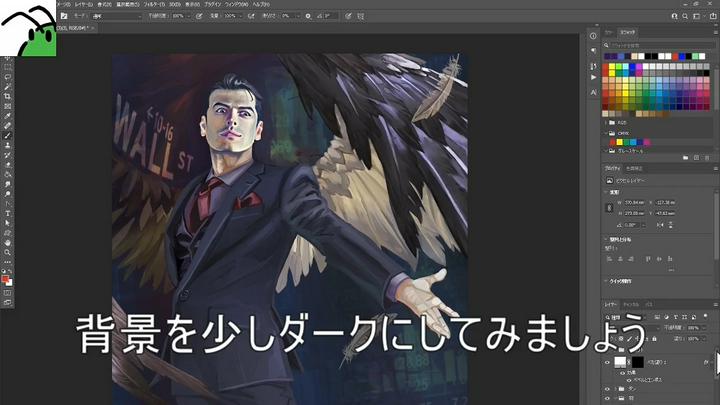Image resolution: width=720 pixels, height=405 pixels.
Task: Toggle lock image pixels brush icon
Action: [x=630, y=339]
